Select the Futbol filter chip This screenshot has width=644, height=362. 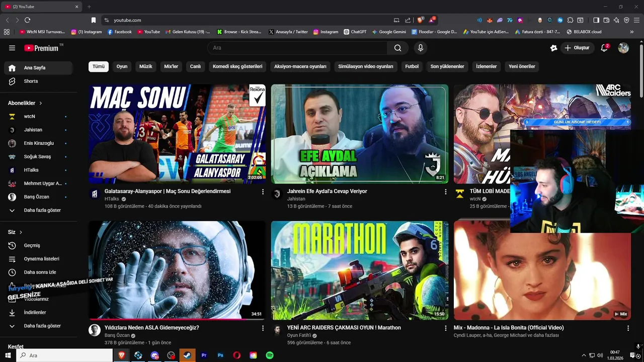click(412, 66)
